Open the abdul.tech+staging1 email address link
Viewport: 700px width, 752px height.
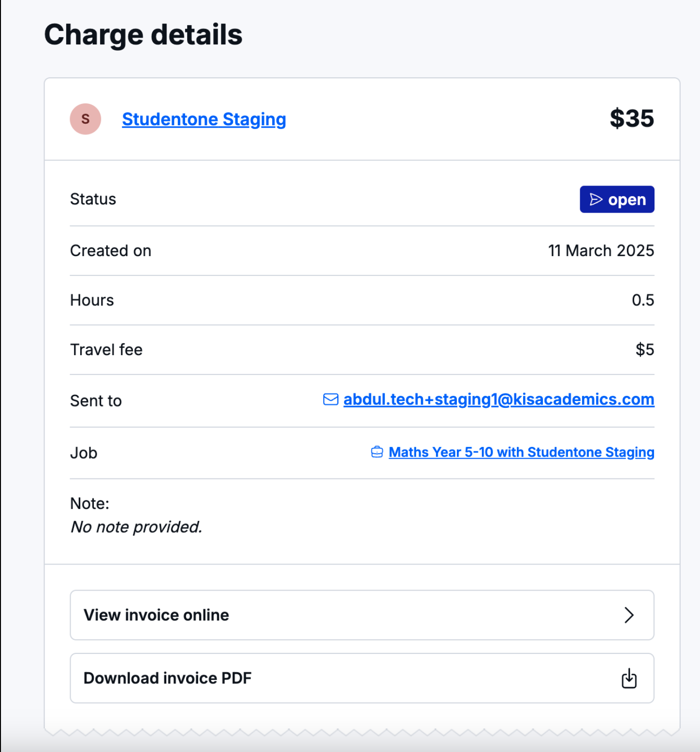tap(498, 400)
